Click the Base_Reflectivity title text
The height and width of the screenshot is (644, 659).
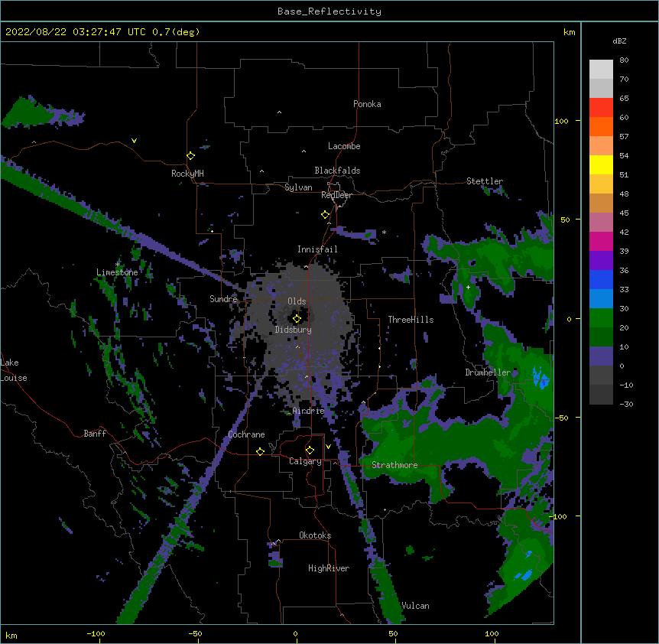coord(329,11)
